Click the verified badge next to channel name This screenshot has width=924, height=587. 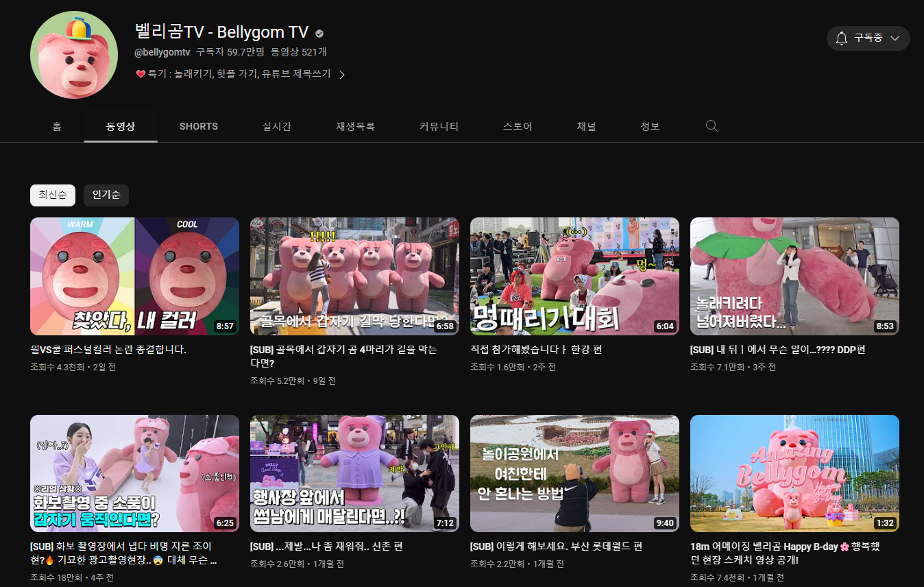click(x=319, y=33)
